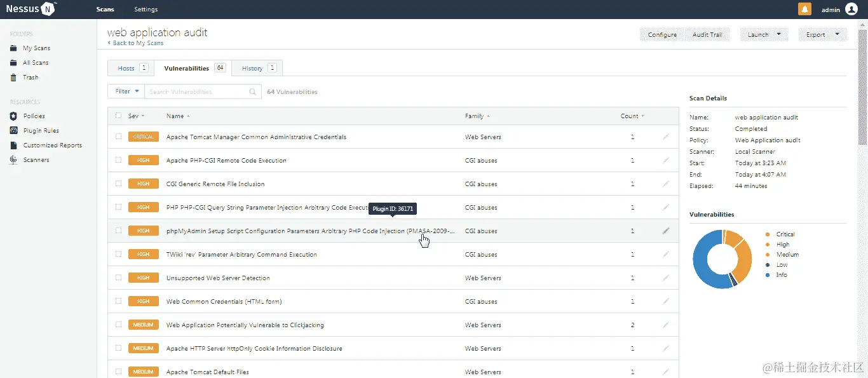This screenshot has width=868, height=378.
Task: Check the Apache Tomcat Manager Common Credentials row
Action: pyautogui.click(x=118, y=137)
